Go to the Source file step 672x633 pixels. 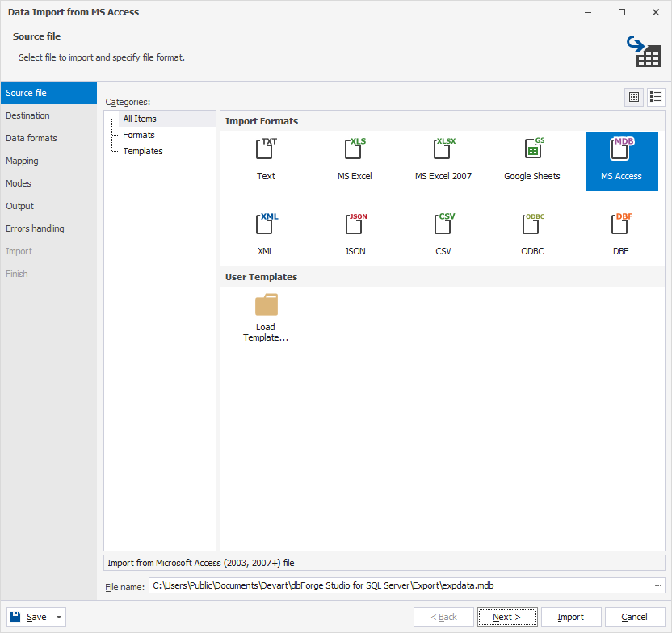tap(48, 93)
